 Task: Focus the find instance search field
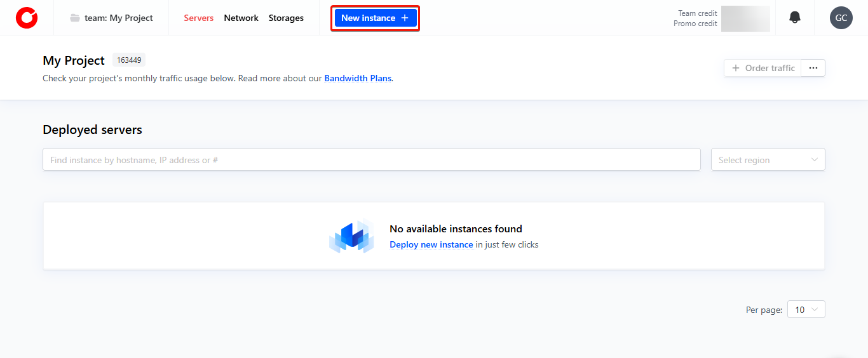[x=371, y=160]
